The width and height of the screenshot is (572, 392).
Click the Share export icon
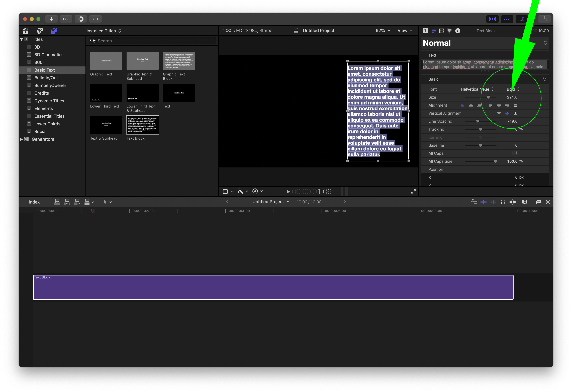pyautogui.click(x=544, y=19)
